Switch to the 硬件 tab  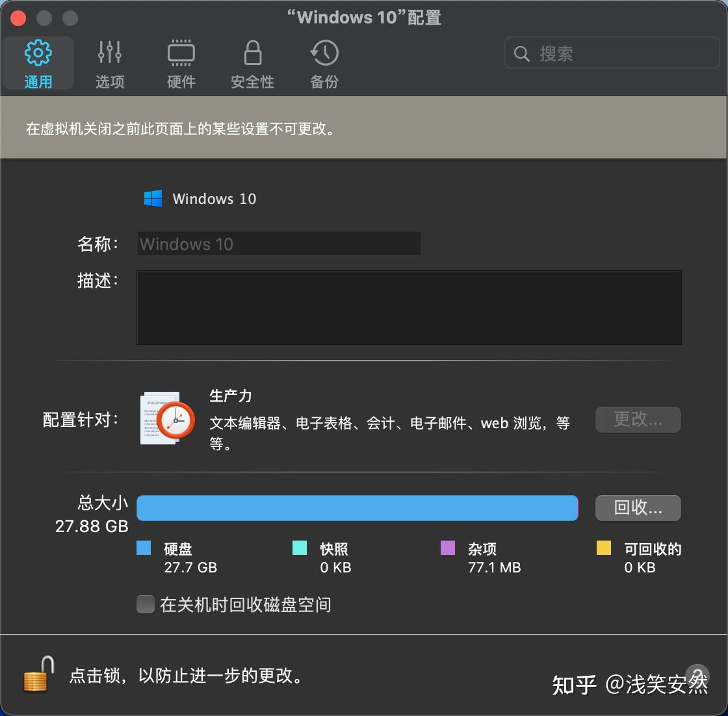181,64
